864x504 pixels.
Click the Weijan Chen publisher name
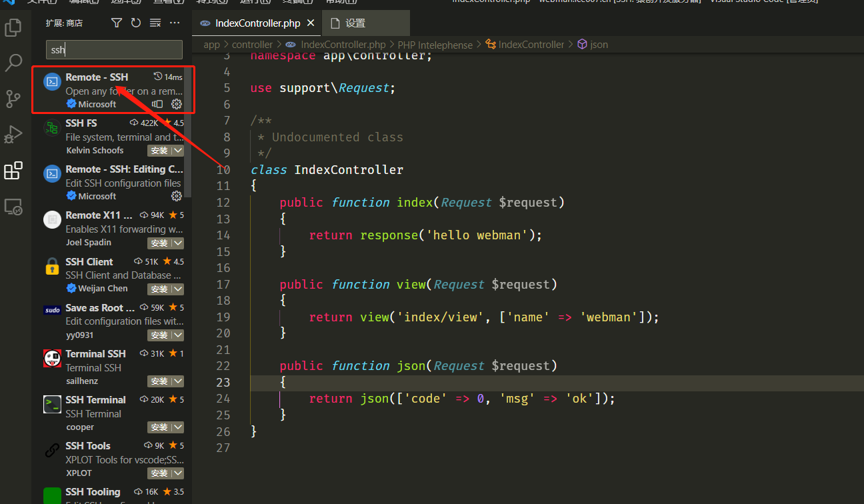pos(103,289)
